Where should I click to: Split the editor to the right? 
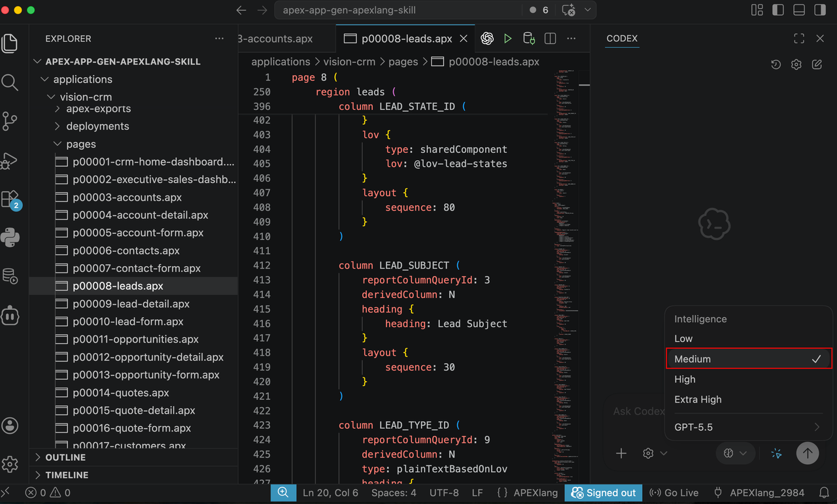coord(550,39)
